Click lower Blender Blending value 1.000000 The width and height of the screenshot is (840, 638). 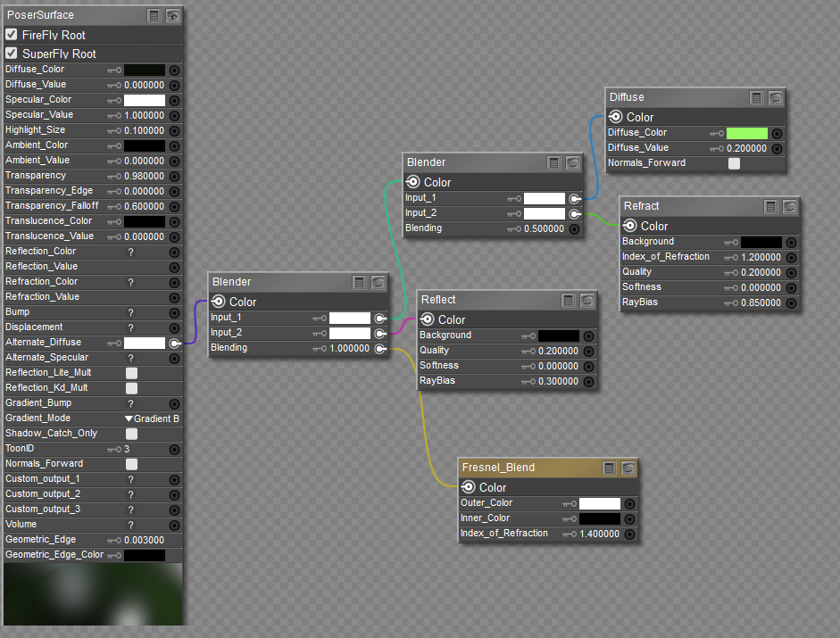coord(349,349)
